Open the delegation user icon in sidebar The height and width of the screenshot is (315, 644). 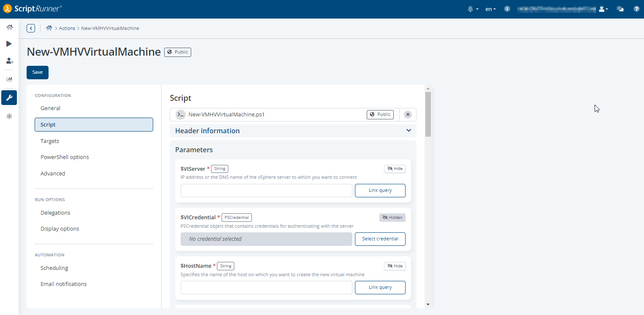[x=9, y=61]
